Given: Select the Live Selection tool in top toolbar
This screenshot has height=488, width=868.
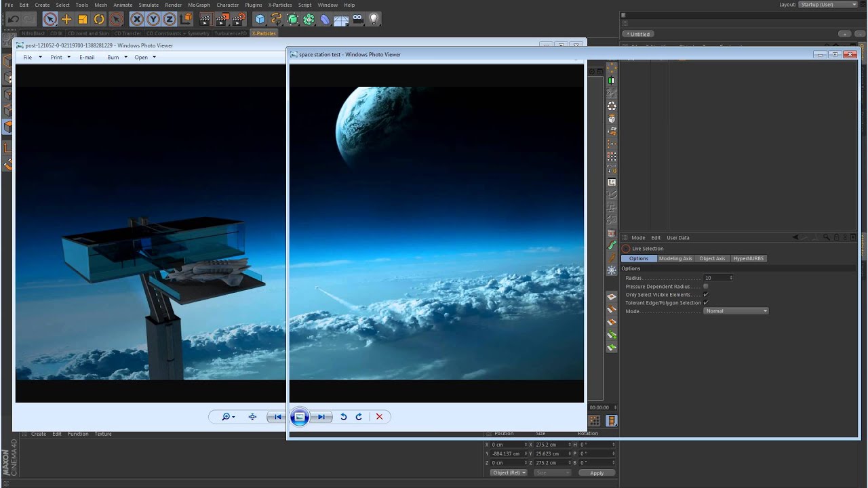Looking at the screenshot, I should click(x=50, y=20).
